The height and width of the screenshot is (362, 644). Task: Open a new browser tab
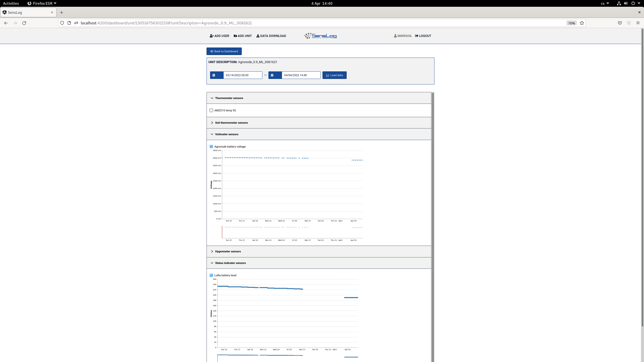62,12
